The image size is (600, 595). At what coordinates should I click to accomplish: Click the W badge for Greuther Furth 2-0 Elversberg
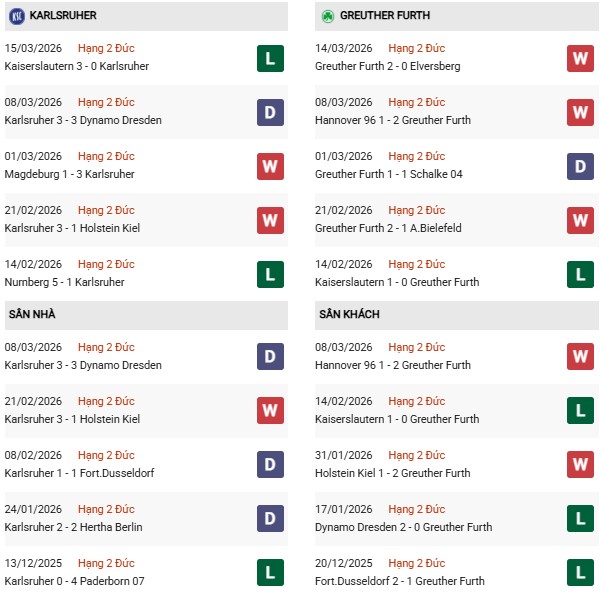tap(581, 58)
